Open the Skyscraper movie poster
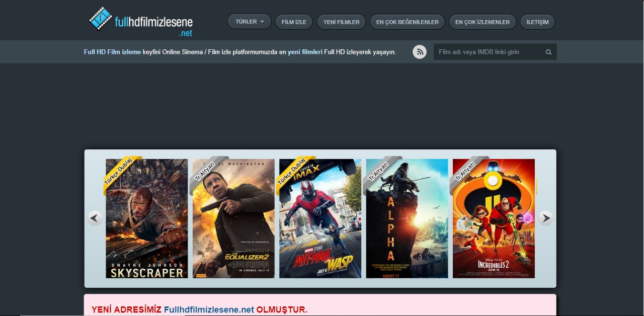 [147, 218]
